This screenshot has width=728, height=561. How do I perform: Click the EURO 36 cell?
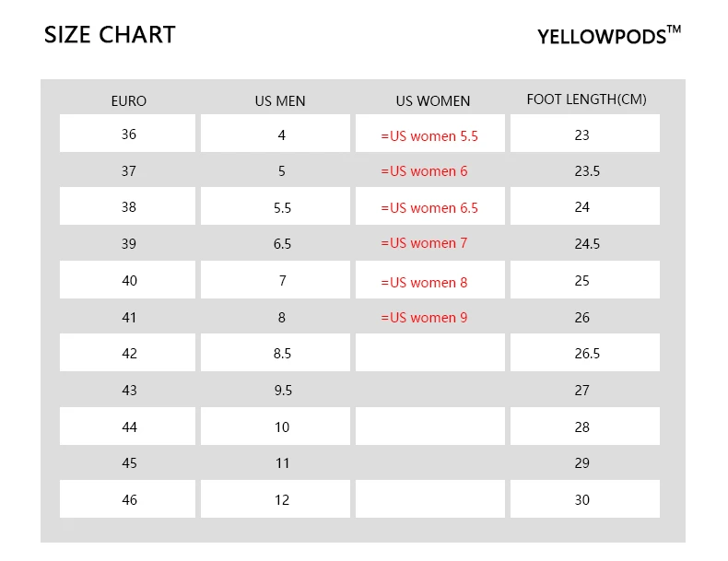click(128, 134)
